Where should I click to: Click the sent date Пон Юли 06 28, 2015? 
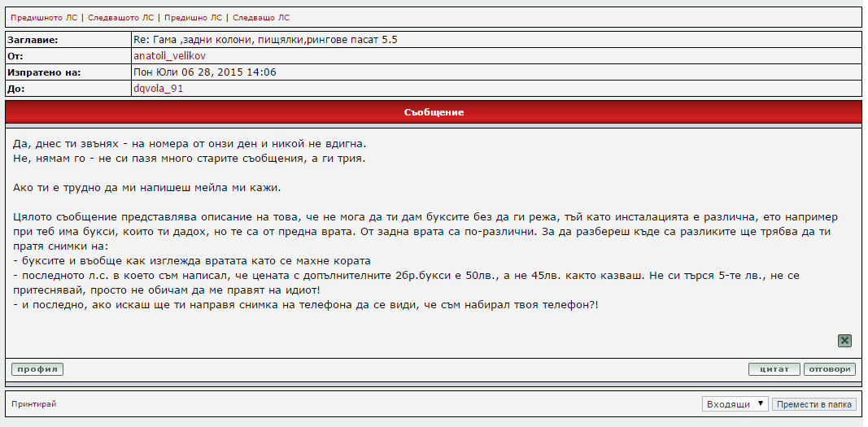204,72
